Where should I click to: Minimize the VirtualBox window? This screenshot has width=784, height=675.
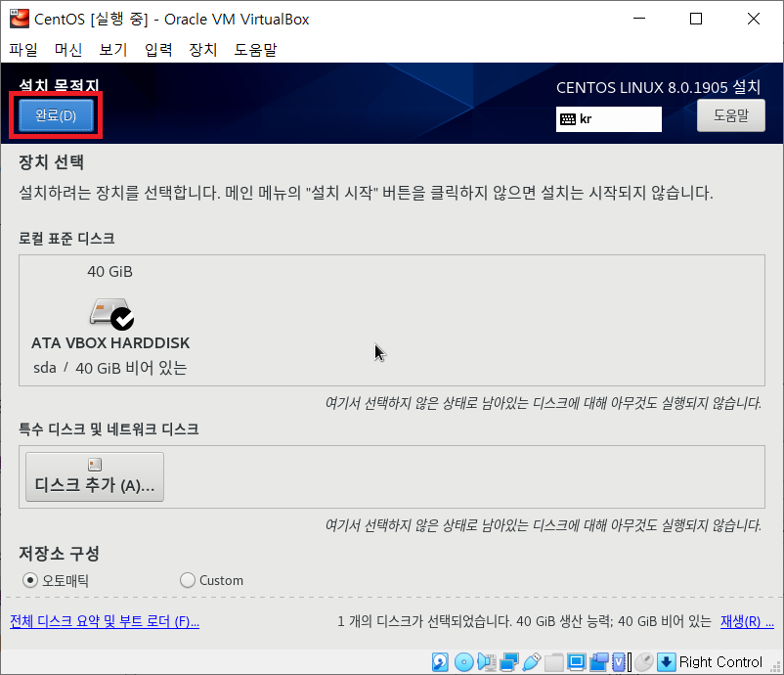[x=639, y=19]
